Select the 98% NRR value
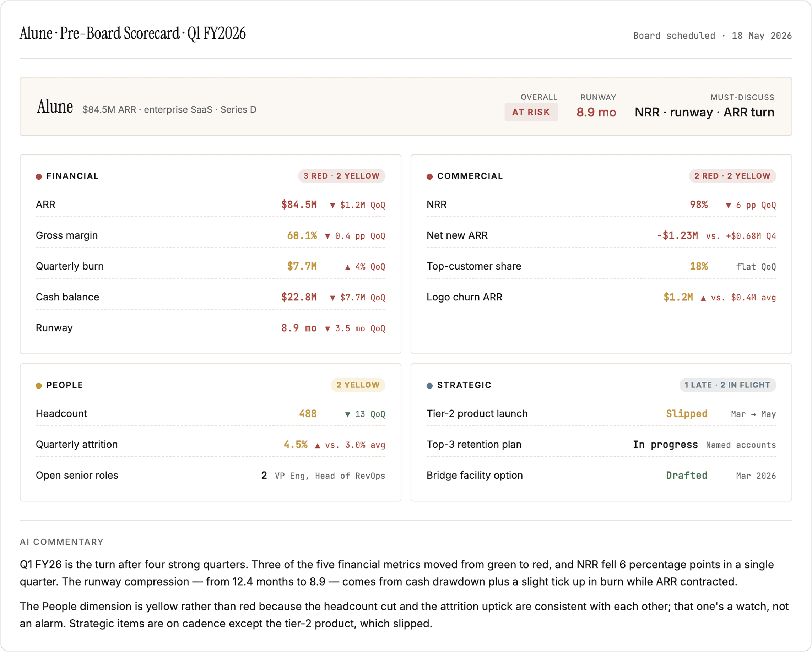 point(699,205)
